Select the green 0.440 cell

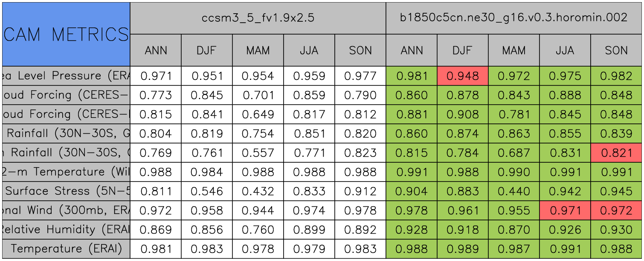click(513, 191)
